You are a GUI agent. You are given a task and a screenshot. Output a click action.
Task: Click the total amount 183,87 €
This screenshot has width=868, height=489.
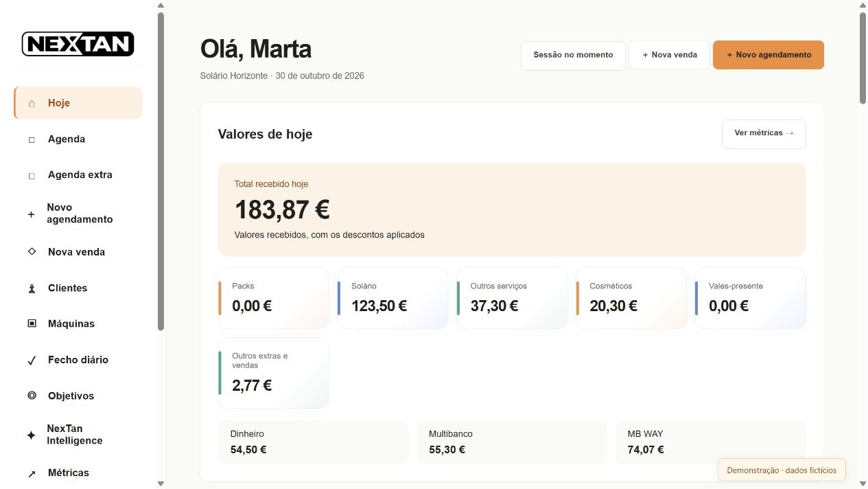pyautogui.click(x=282, y=209)
